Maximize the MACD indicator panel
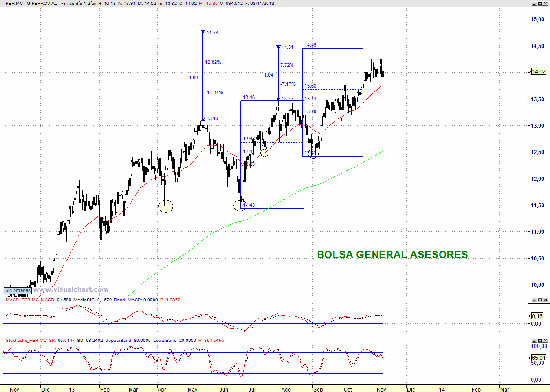This screenshot has width=550, height=392. pos(540,300)
